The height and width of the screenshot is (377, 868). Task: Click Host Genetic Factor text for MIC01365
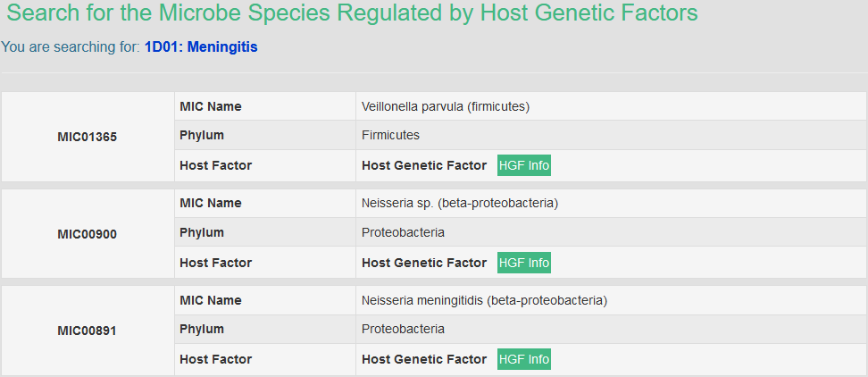point(424,165)
